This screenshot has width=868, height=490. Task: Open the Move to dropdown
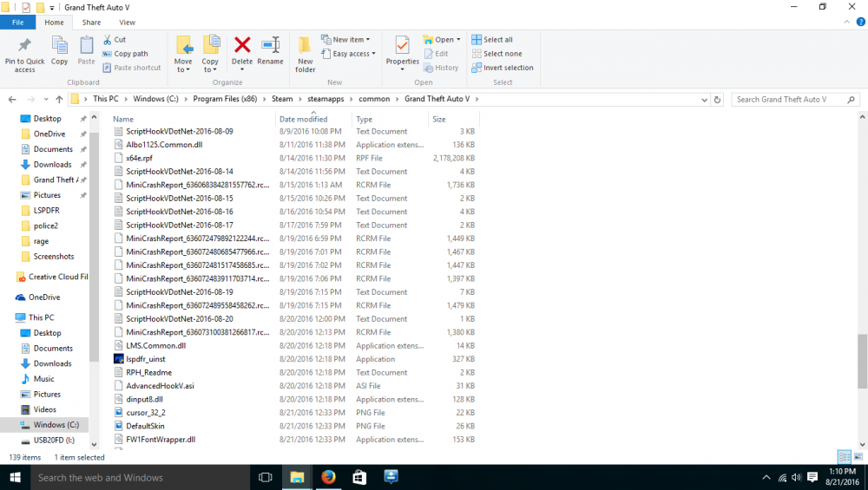pos(183,54)
